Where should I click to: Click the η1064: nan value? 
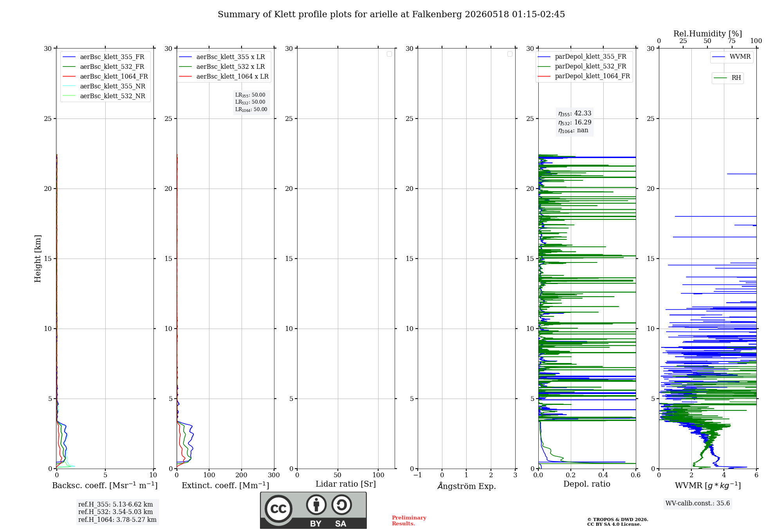click(573, 131)
